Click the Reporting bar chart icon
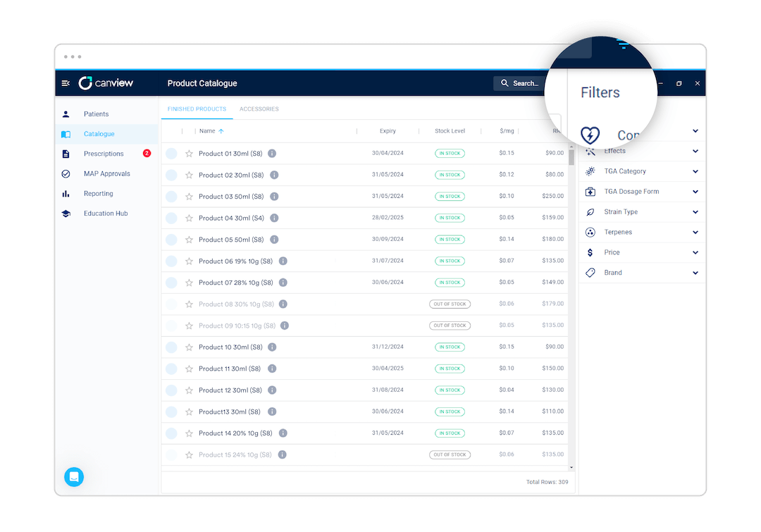761x532 pixels. [66, 194]
